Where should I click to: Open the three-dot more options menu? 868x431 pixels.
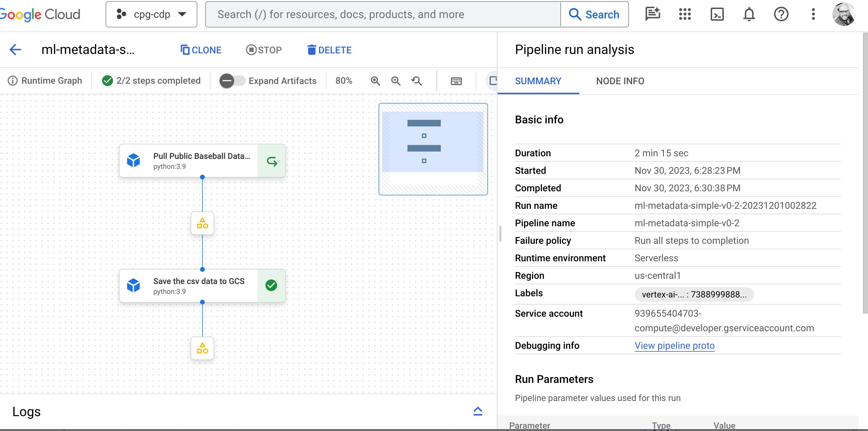(x=813, y=15)
